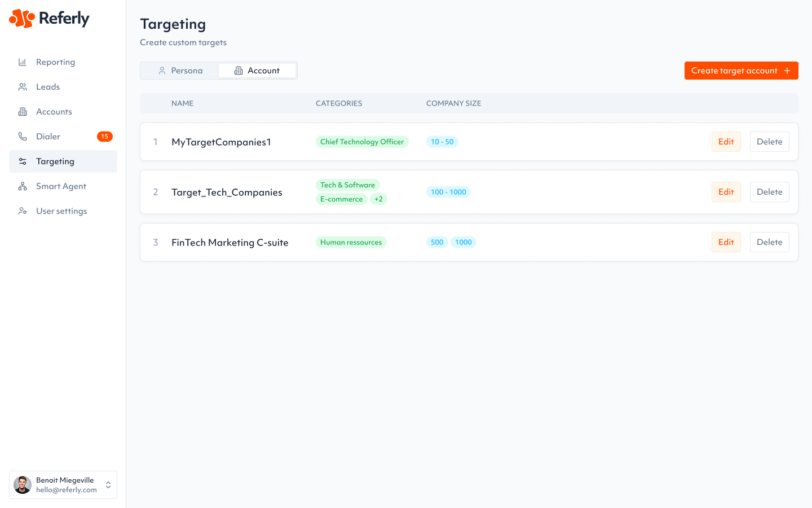Select the Account tab

(257, 71)
